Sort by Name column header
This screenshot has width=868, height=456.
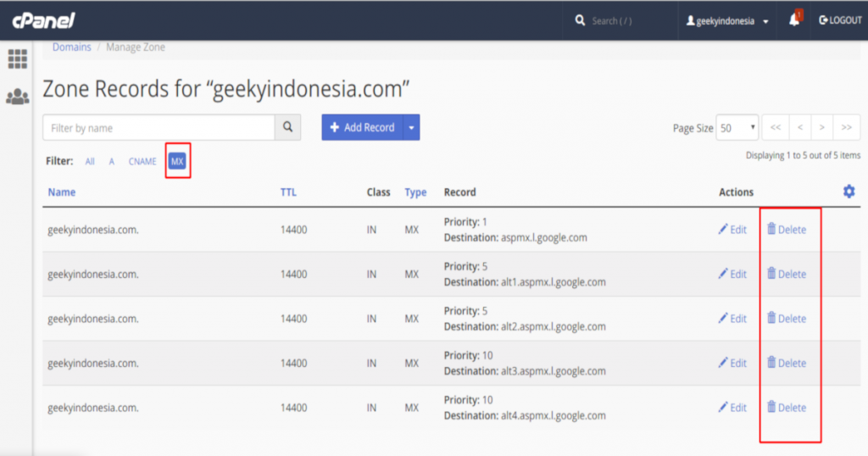[x=61, y=192]
